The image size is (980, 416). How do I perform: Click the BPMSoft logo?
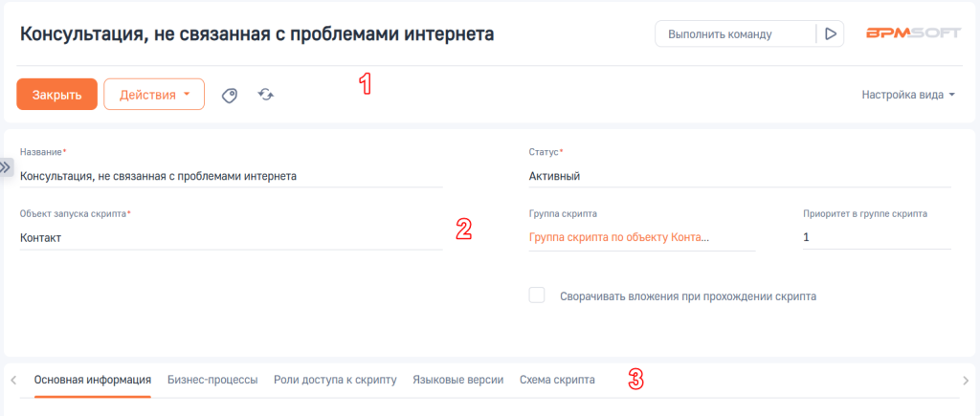click(914, 33)
